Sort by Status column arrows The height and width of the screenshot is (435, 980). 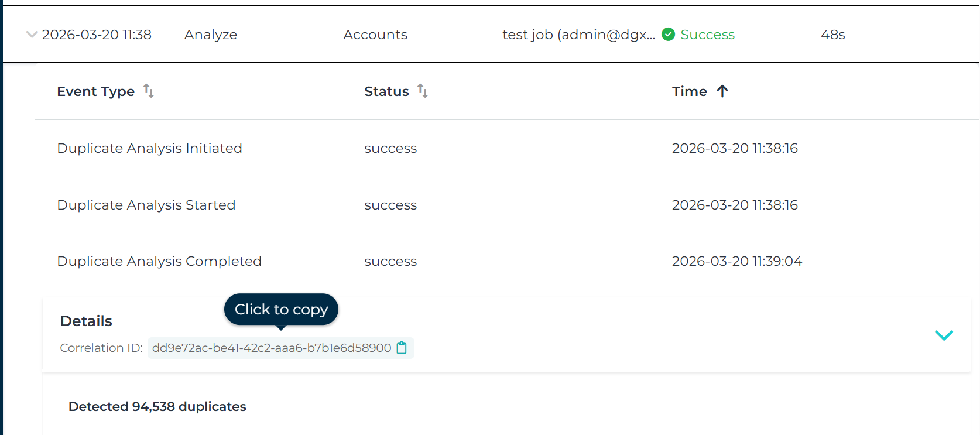tap(423, 91)
